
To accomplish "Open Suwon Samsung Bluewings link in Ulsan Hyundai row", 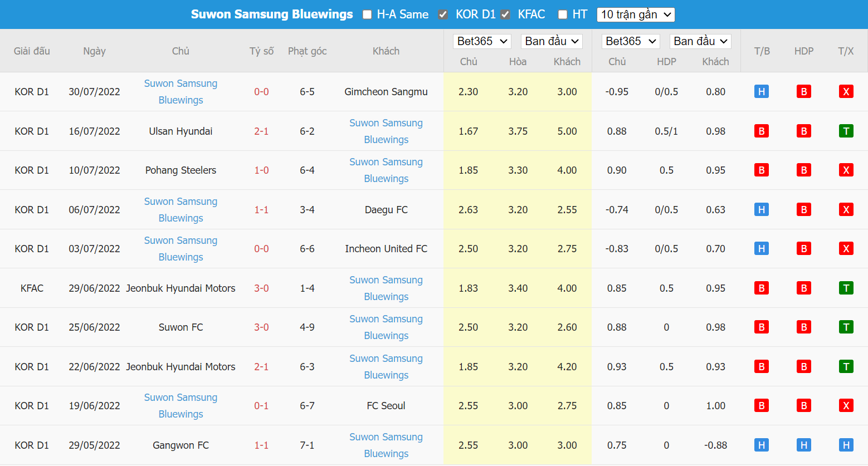I will (386, 131).
